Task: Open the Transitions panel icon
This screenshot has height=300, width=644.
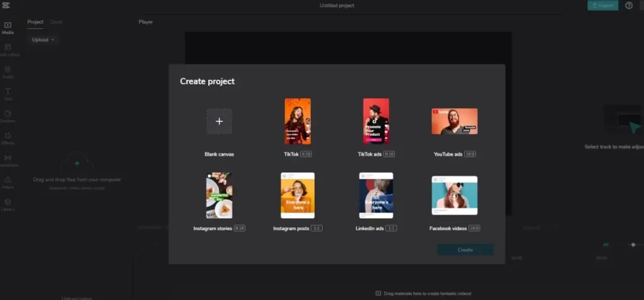Action: [x=8, y=160]
